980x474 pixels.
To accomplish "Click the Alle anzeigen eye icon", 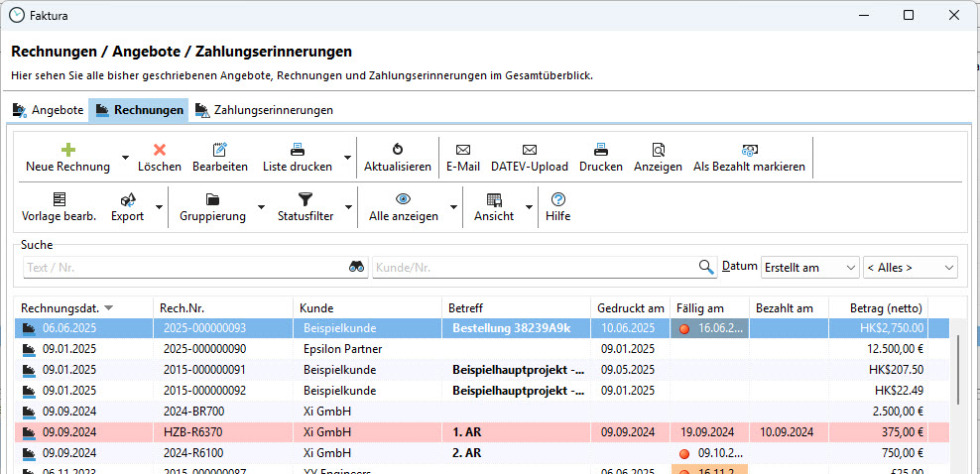I will click(403, 199).
